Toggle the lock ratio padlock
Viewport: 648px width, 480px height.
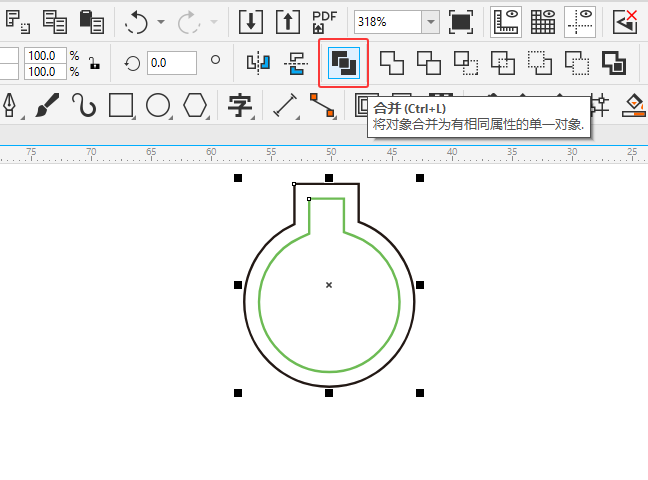(x=95, y=63)
